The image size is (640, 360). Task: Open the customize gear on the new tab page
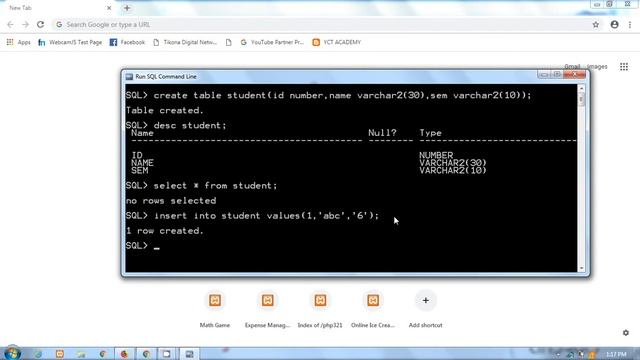(626, 333)
